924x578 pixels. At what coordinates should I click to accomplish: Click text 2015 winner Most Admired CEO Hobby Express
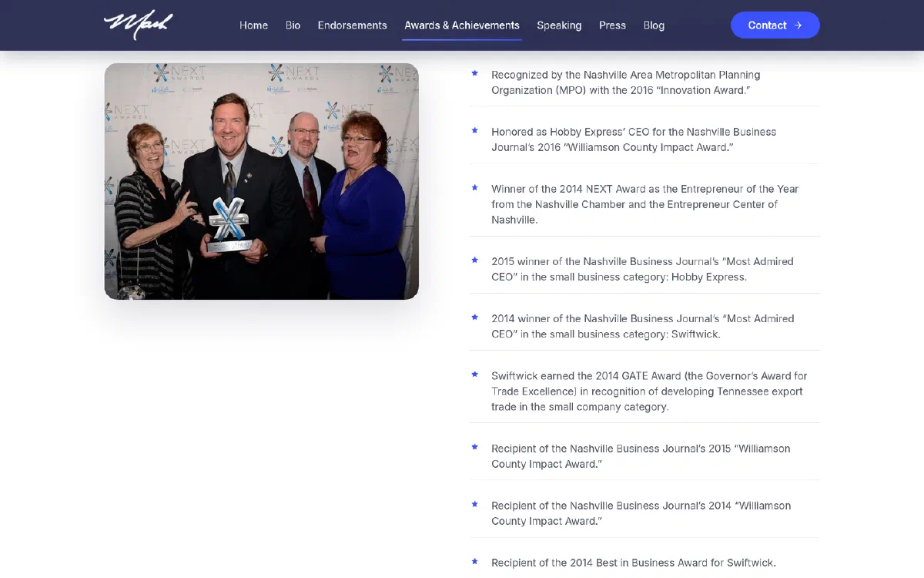coord(642,269)
